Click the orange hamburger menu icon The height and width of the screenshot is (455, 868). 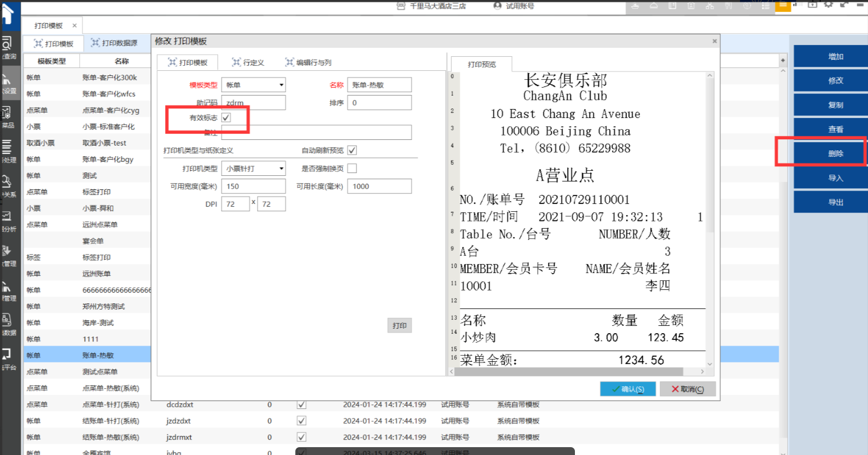tap(783, 6)
